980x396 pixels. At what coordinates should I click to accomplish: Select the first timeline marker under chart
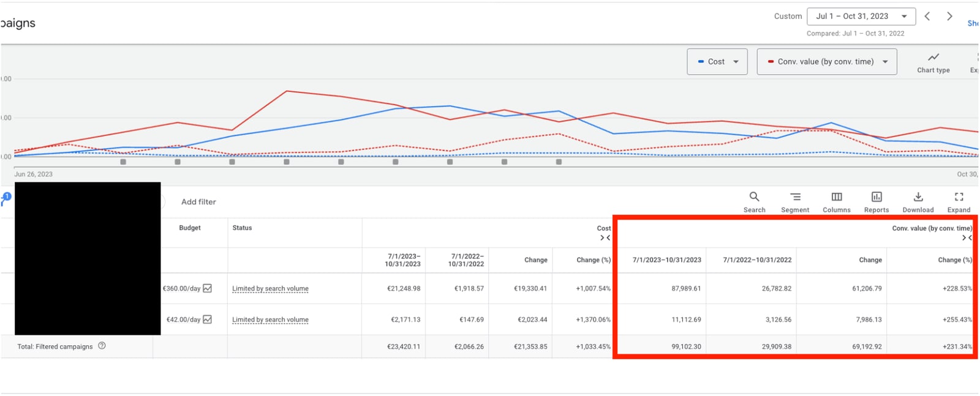click(123, 162)
